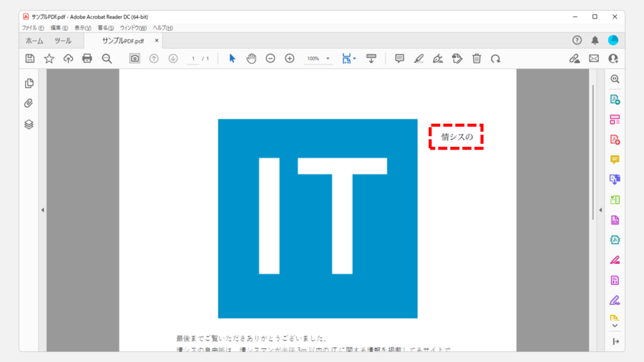
Task: Collapse the right tools pane arrow
Action: 600,210
